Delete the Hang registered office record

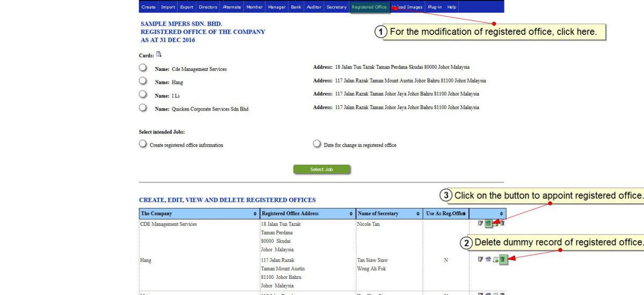[503, 260]
